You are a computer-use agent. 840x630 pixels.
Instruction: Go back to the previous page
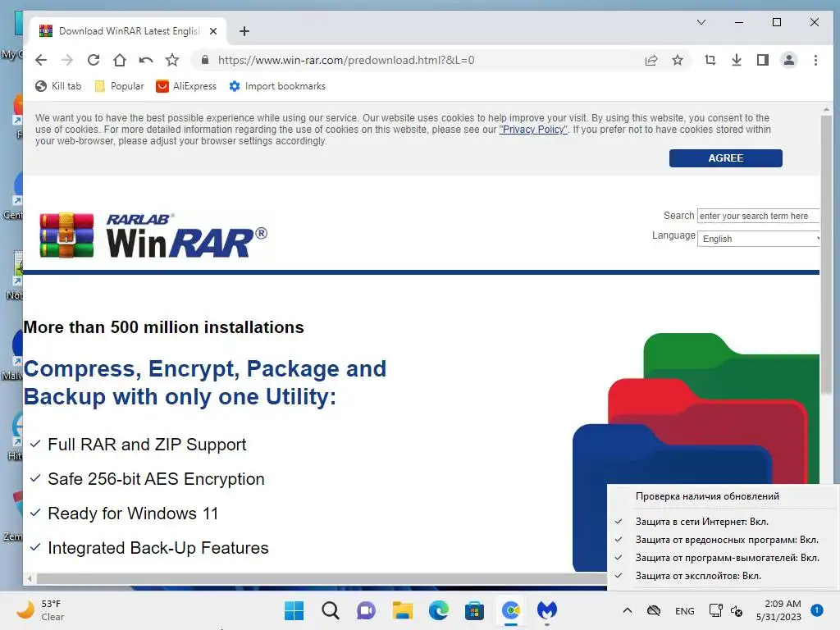click(41, 60)
